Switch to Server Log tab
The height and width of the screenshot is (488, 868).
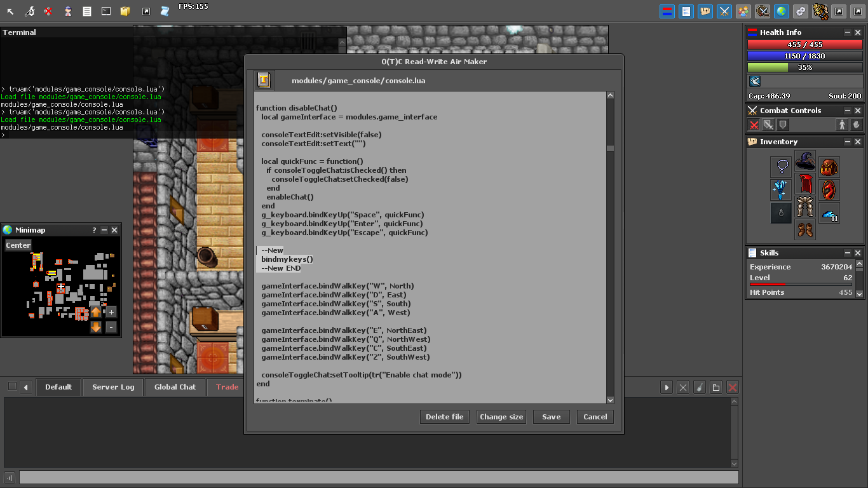tap(113, 387)
